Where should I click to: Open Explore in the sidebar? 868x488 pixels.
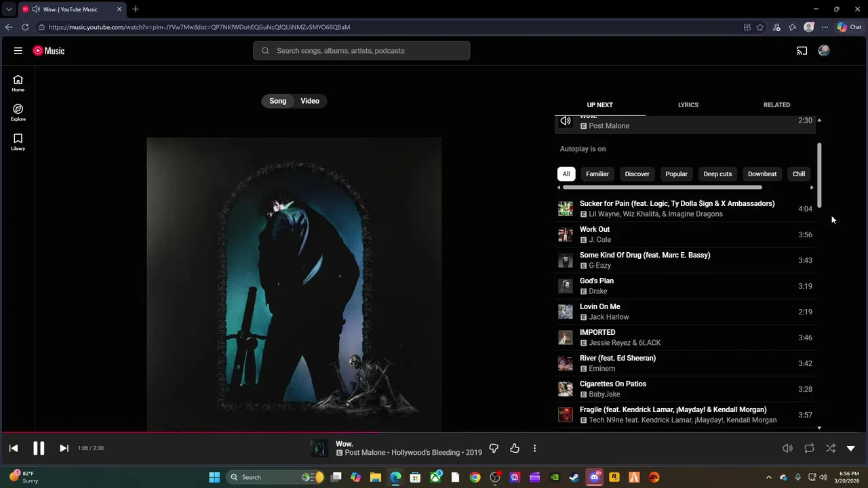click(18, 113)
